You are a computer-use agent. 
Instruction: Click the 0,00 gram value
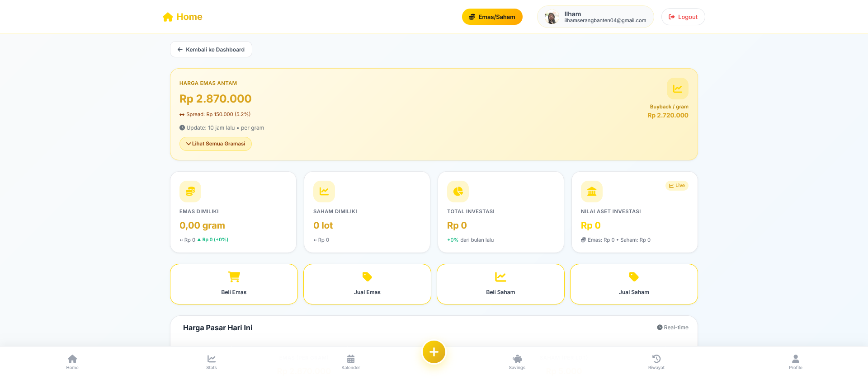click(x=202, y=225)
